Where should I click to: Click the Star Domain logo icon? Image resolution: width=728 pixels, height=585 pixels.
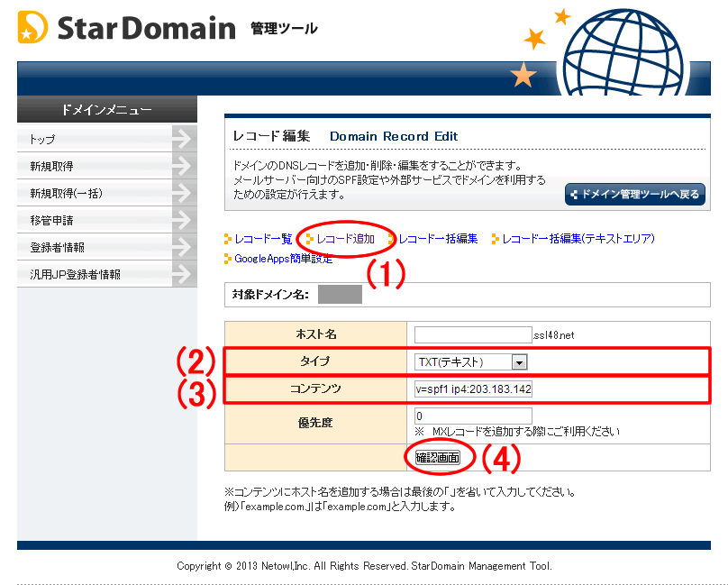[x=32, y=27]
